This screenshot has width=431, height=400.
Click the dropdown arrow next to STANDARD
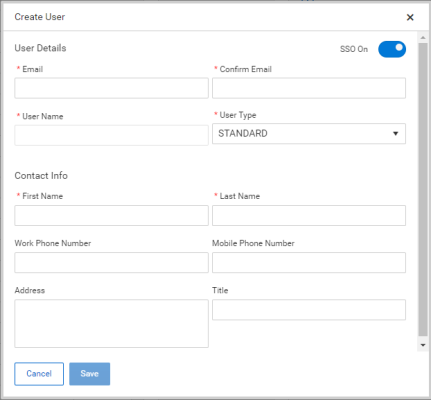tap(396, 134)
